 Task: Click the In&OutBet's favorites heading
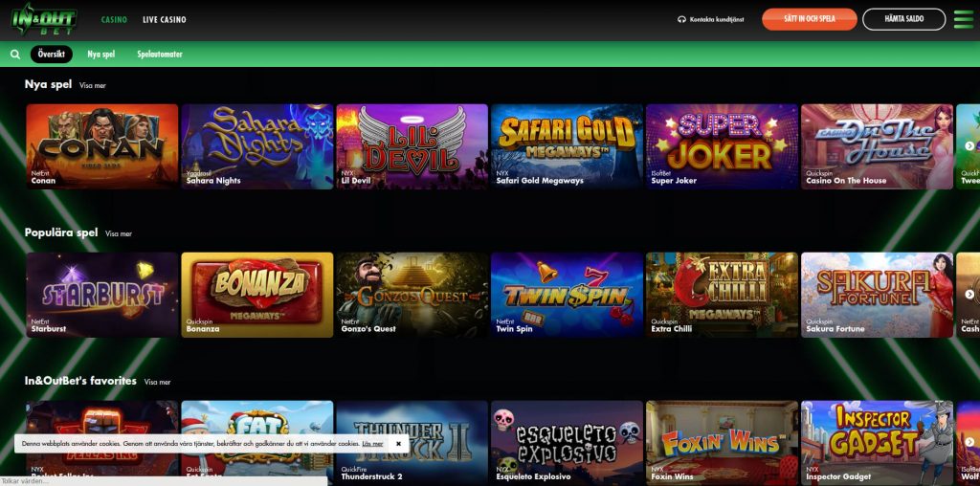(80, 381)
